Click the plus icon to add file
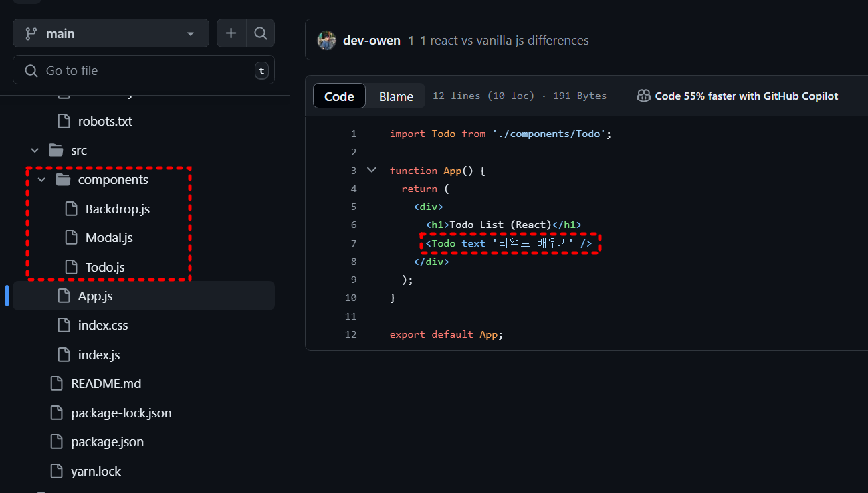This screenshot has width=868, height=493. point(231,33)
